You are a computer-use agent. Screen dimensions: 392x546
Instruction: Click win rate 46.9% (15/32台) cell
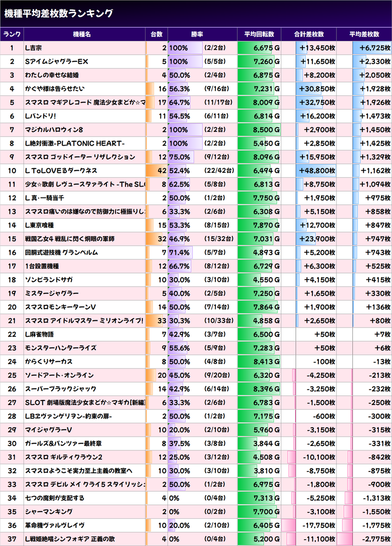coord(202,239)
